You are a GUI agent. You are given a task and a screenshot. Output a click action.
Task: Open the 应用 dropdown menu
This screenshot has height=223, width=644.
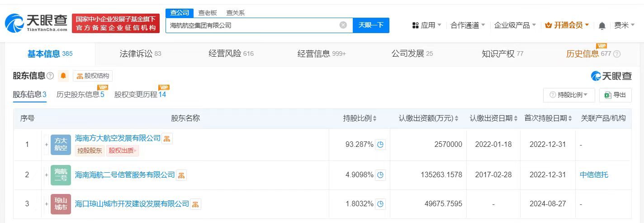[427, 25]
